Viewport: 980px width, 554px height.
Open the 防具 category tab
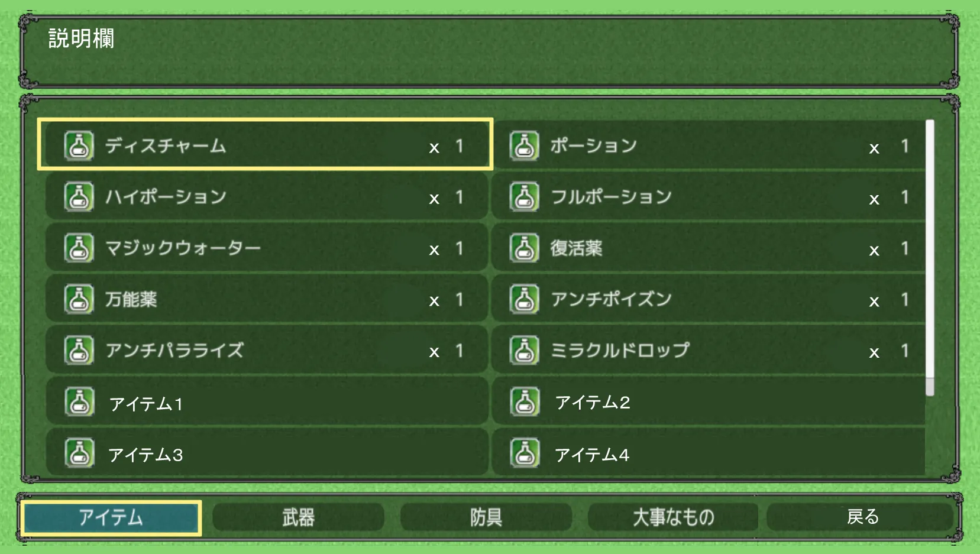[x=486, y=517]
